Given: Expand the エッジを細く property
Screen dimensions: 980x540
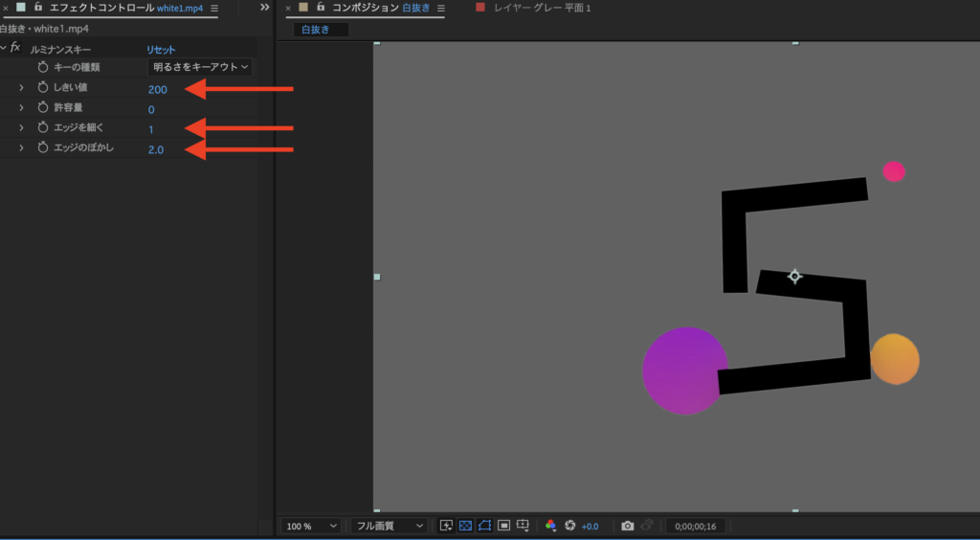Looking at the screenshot, I should coord(21,128).
